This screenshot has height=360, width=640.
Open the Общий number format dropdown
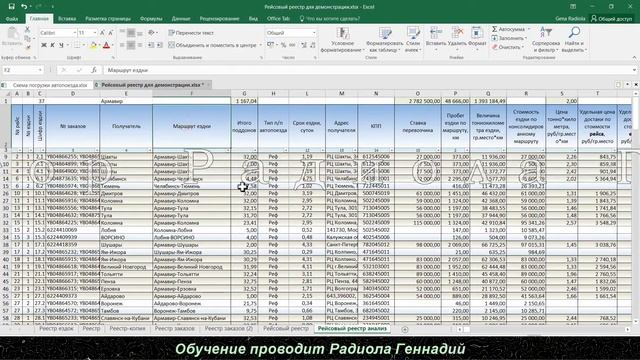314,33
